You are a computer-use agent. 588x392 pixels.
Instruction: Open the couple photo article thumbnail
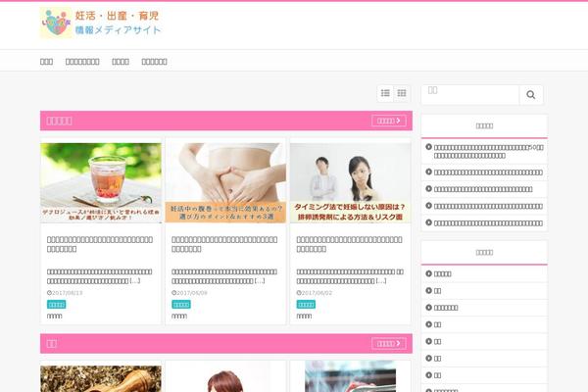[x=350, y=182]
